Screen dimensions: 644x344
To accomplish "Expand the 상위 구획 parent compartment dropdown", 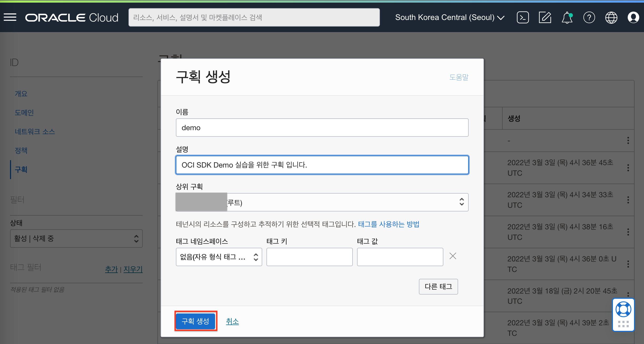I will [x=322, y=202].
